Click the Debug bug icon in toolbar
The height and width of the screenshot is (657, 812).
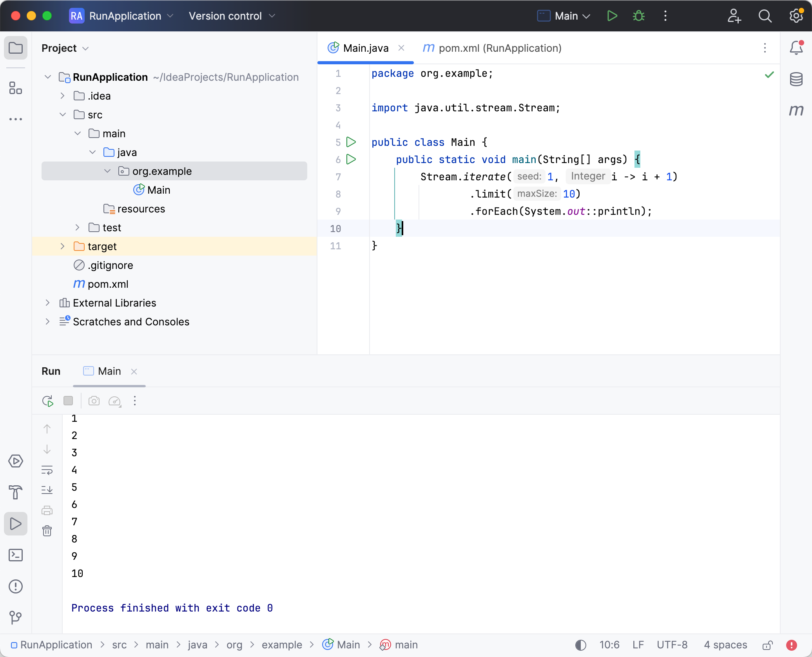coord(639,16)
